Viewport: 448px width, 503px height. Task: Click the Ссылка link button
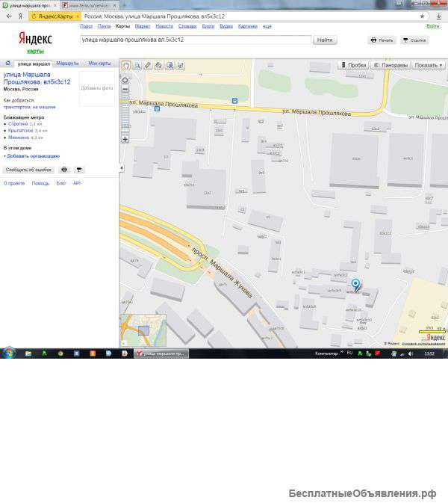click(414, 40)
